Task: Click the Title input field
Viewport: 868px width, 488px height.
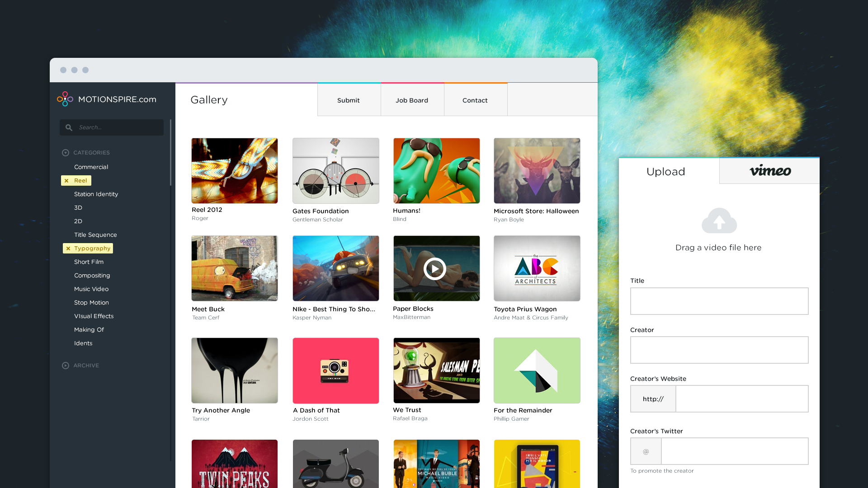Action: pos(719,301)
